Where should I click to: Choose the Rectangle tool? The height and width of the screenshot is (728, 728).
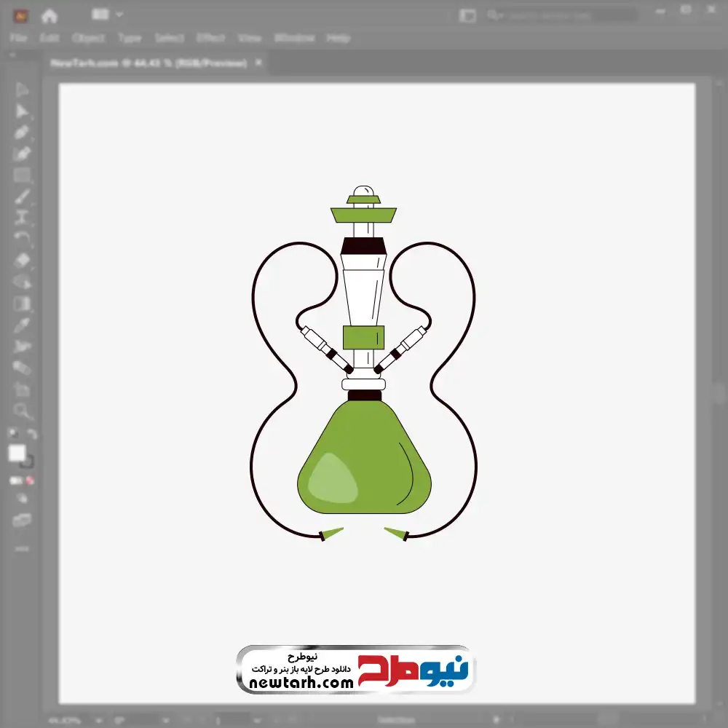pos(21,175)
